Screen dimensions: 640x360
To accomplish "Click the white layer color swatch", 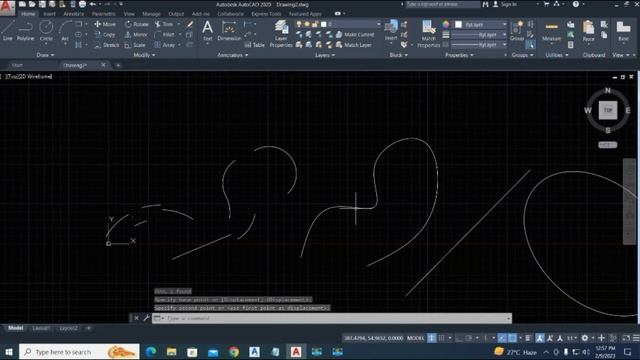I will [324, 24].
